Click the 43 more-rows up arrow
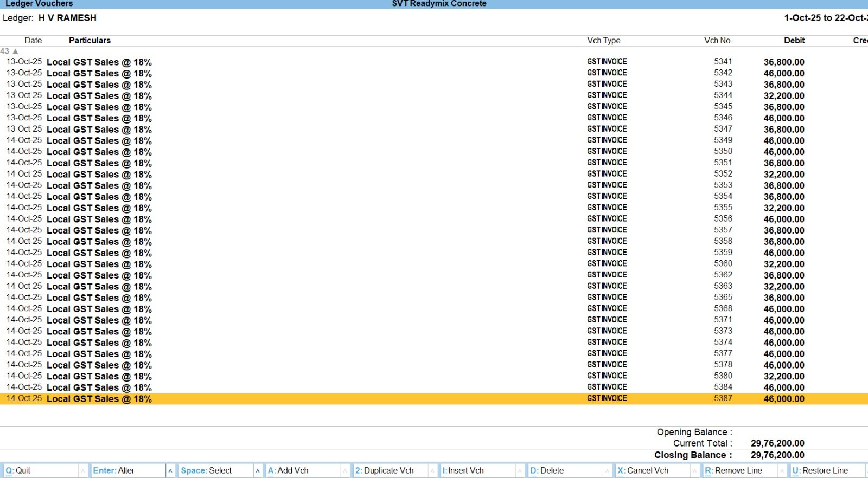 coord(15,51)
